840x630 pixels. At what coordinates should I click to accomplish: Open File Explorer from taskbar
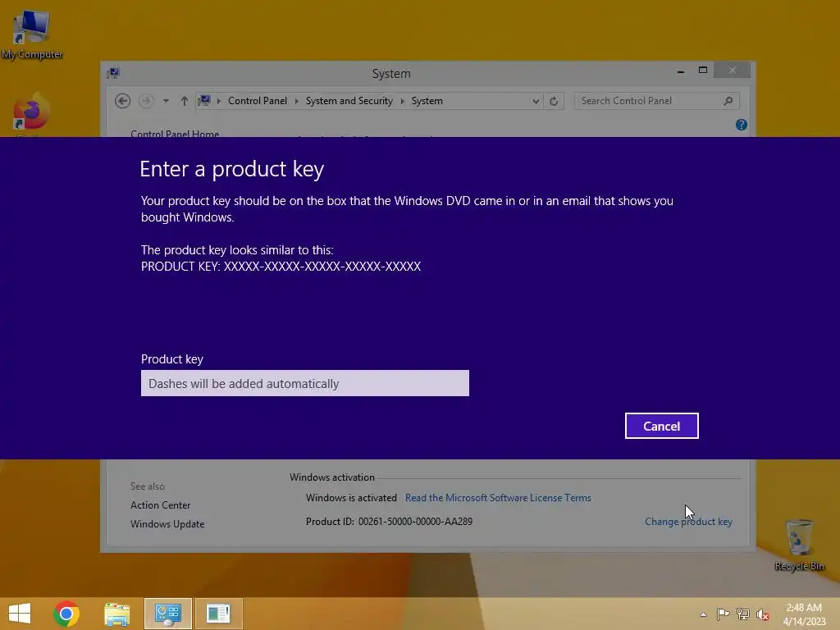[116, 614]
